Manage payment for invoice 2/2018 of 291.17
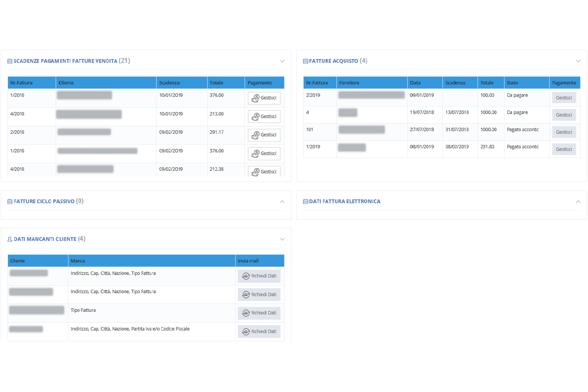 (264, 135)
